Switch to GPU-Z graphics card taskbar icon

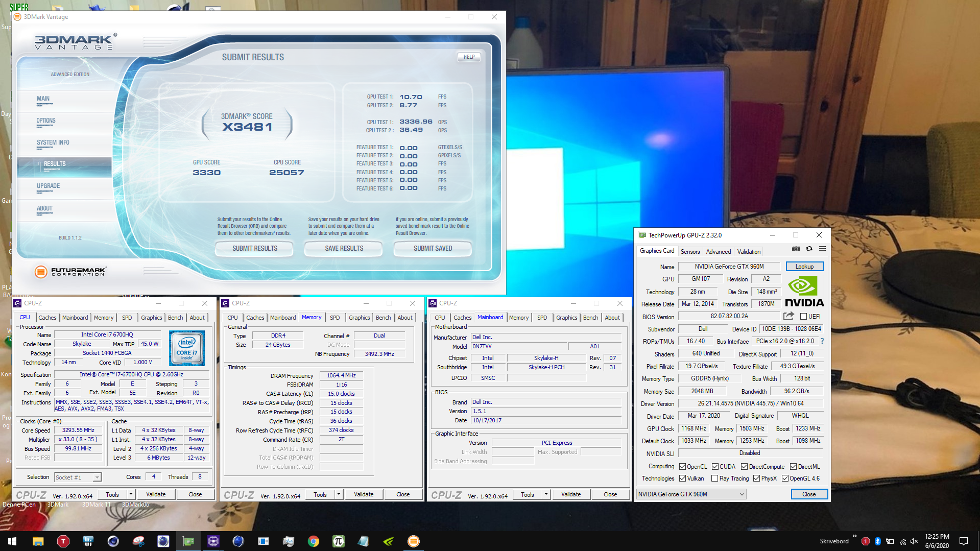(x=188, y=541)
